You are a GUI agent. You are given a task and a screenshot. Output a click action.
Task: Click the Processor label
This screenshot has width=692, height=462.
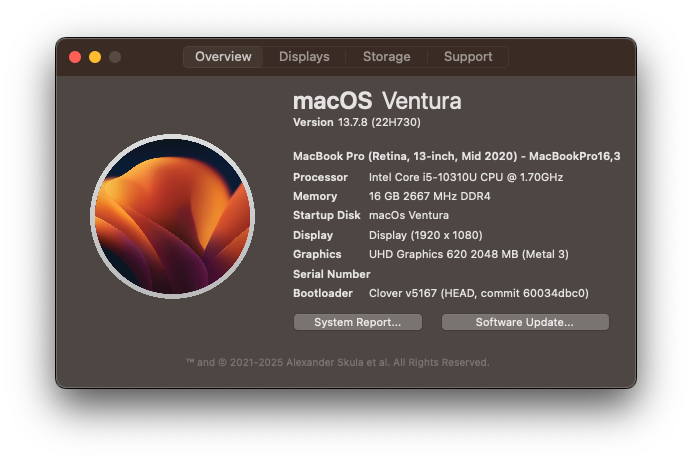point(320,177)
